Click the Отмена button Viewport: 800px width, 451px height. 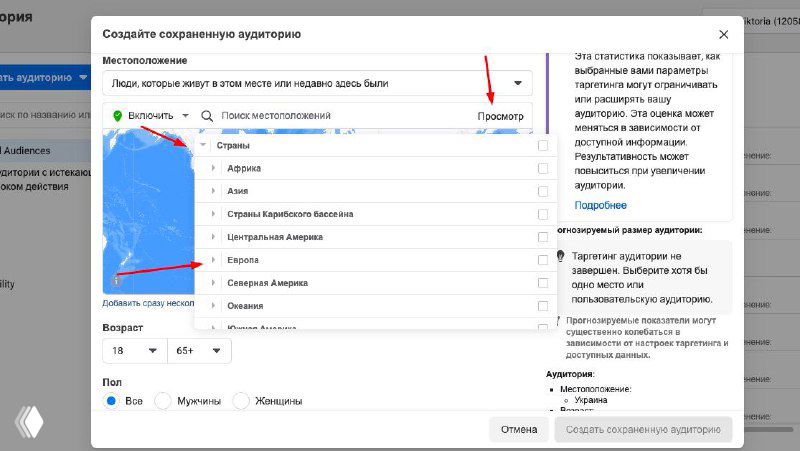point(519,430)
